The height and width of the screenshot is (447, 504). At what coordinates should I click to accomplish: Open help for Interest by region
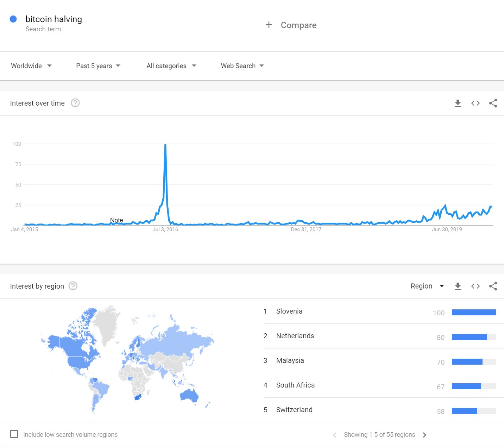coord(73,286)
